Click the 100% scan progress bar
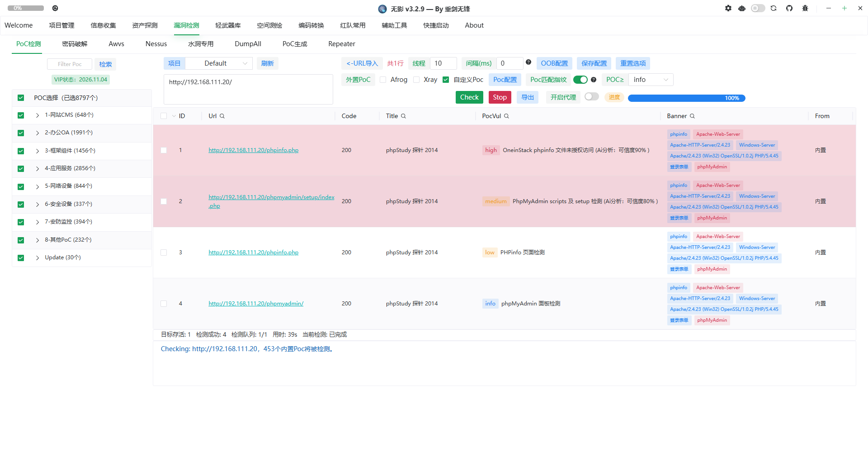 coord(686,98)
